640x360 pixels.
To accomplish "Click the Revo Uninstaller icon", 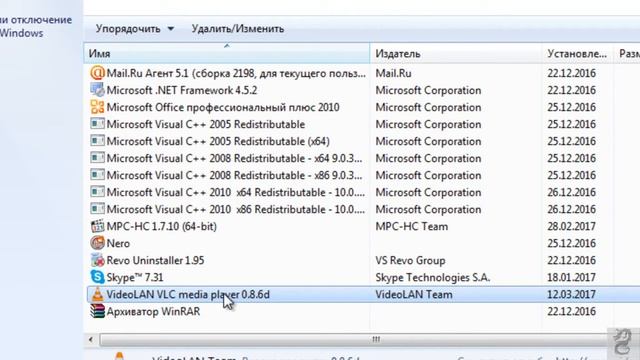I will [x=97, y=260].
